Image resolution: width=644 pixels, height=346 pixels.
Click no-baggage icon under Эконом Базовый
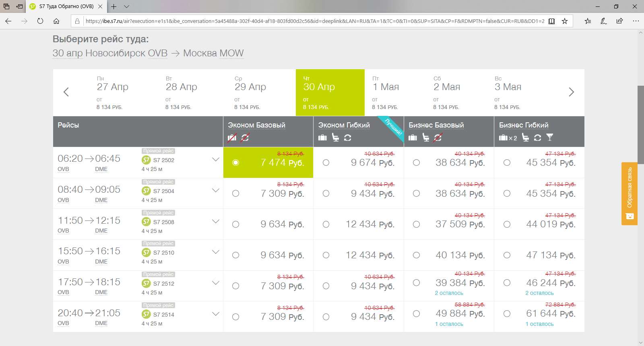[x=232, y=138]
